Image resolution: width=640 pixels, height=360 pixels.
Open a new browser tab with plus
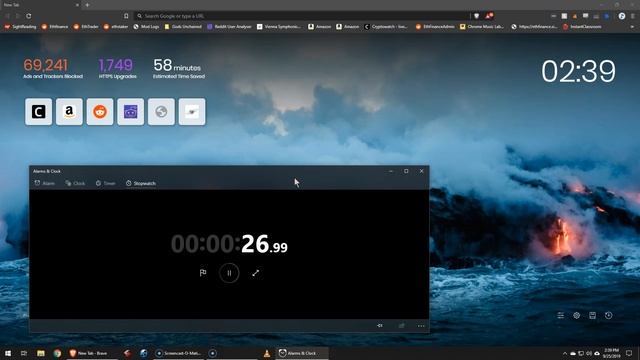(87, 5)
